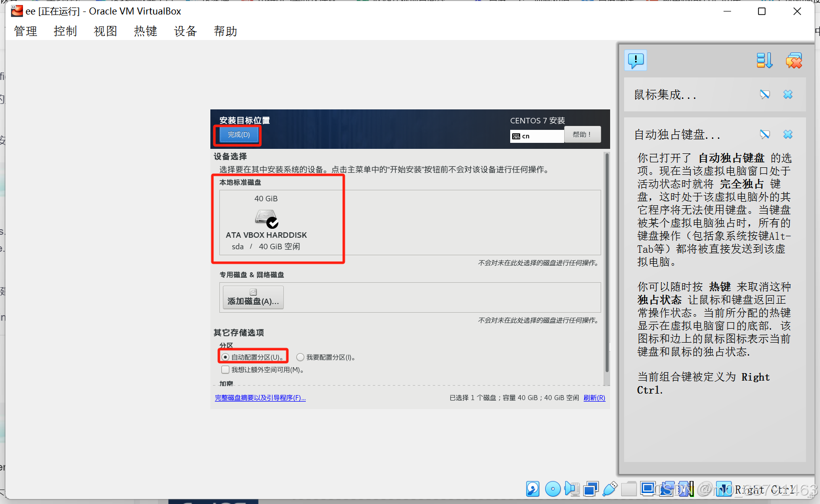Click the 完成(D) done button

tap(239, 135)
